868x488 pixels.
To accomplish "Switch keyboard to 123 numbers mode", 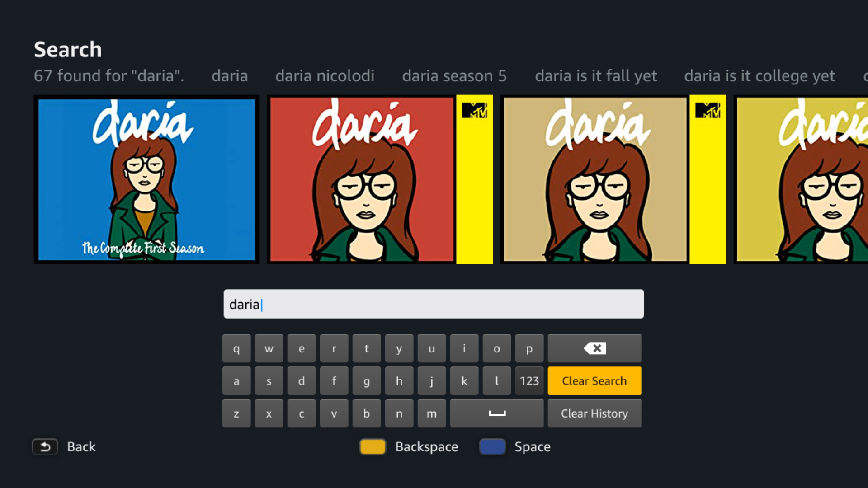I will (529, 381).
